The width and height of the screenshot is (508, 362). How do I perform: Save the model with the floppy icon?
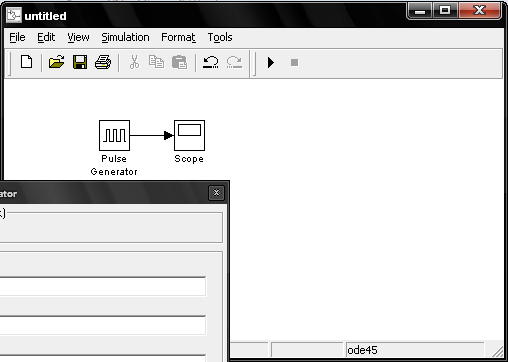(80, 62)
